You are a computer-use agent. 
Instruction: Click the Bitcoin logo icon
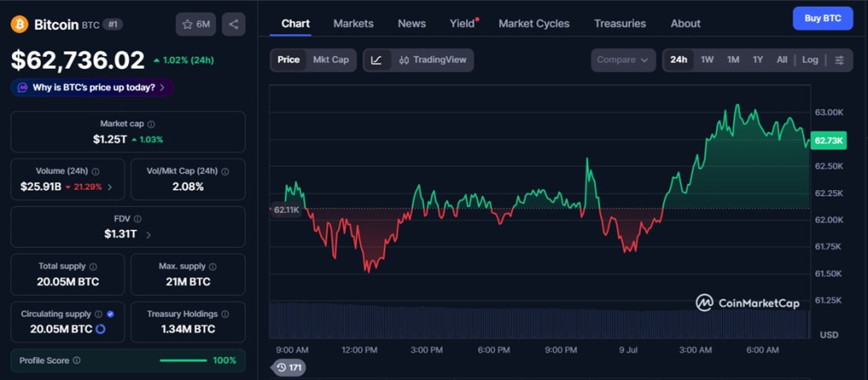click(x=19, y=25)
